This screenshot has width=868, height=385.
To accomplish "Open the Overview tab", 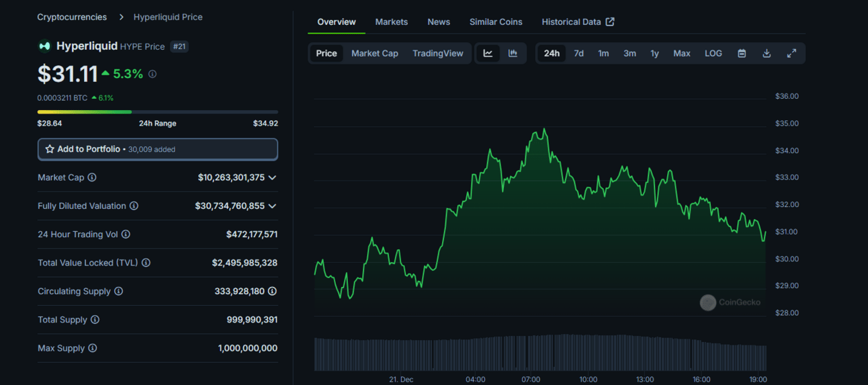I will tap(337, 22).
